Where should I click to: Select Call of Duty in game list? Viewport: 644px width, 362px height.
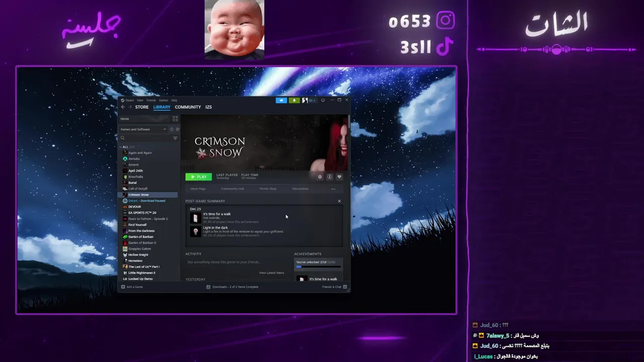pyautogui.click(x=148, y=189)
